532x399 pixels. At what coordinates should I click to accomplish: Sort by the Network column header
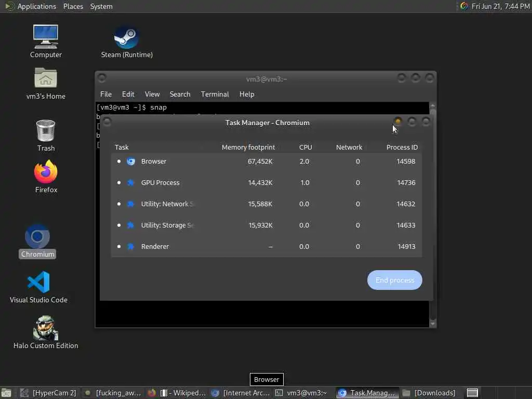349,147
